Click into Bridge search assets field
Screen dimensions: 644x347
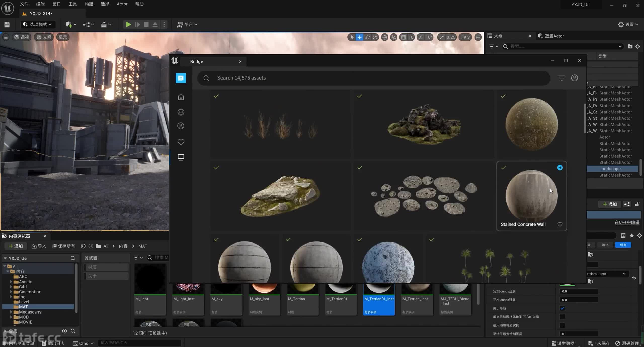pos(374,78)
